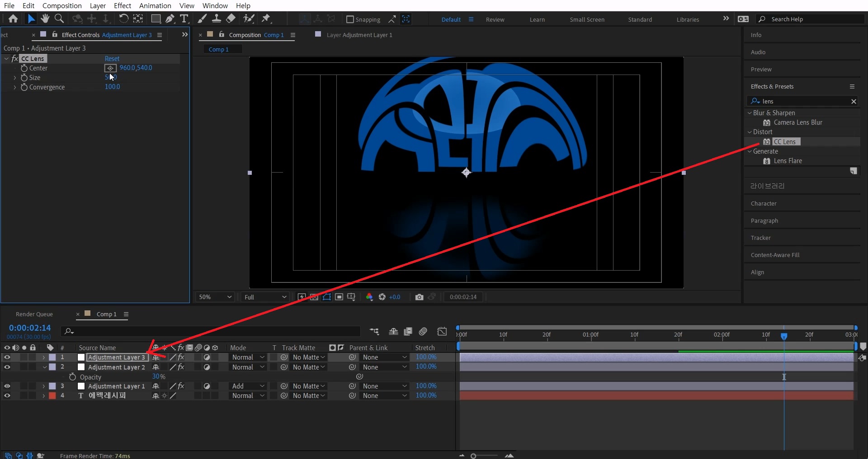Screen dimensions: 868x459
Task: Hide Adjustment Layer 3 eye toggle
Action: point(7,357)
